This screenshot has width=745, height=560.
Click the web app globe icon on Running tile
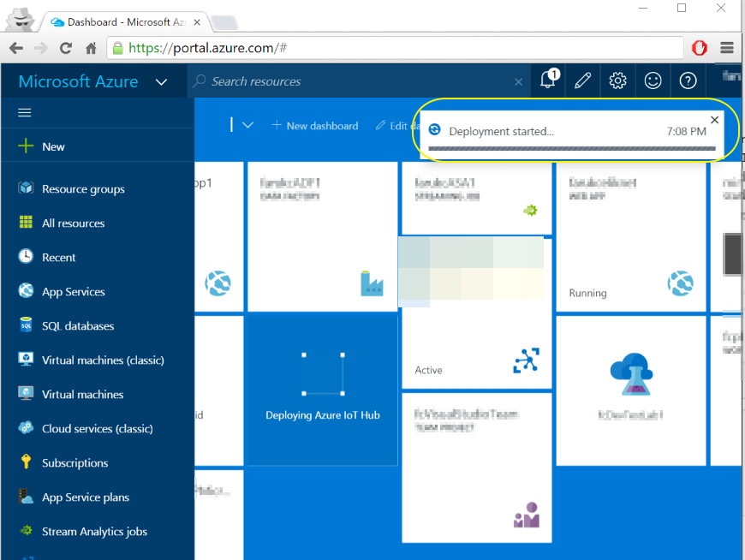pyautogui.click(x=681, y=283)
